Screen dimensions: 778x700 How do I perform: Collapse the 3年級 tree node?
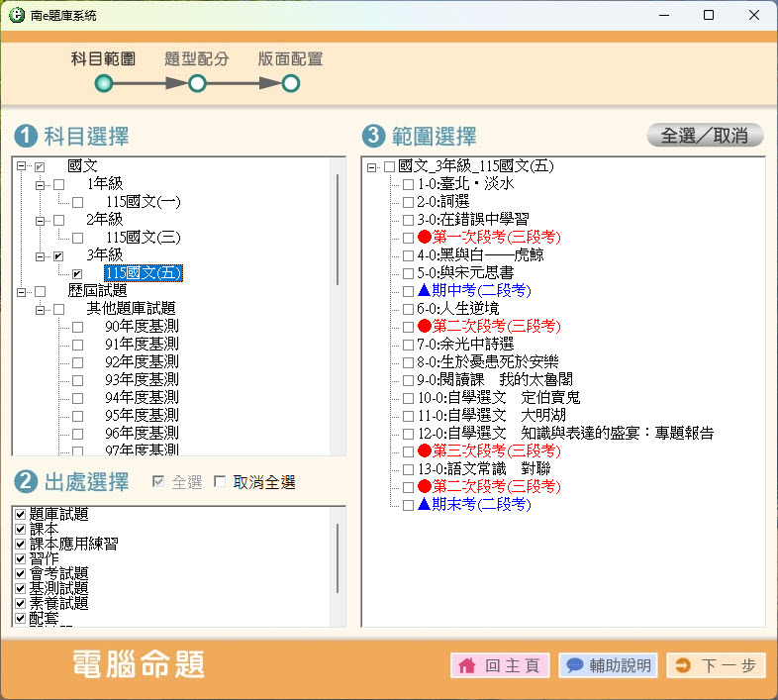pos(40,256)
